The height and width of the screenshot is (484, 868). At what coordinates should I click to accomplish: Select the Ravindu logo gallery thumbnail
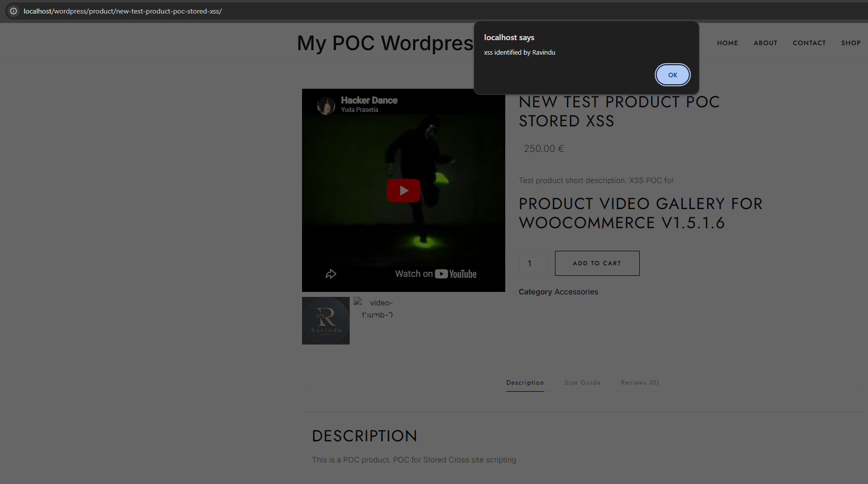326,320
